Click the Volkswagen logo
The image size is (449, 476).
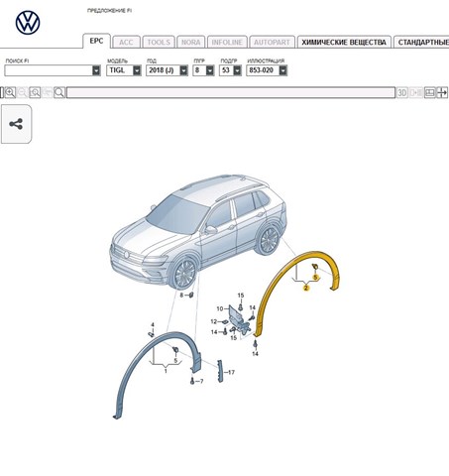[28, 23]
